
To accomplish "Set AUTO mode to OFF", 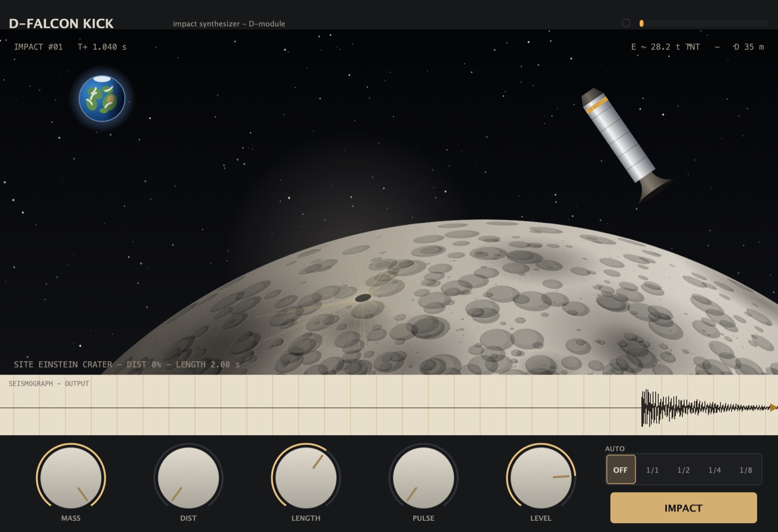I will (621, 470).
